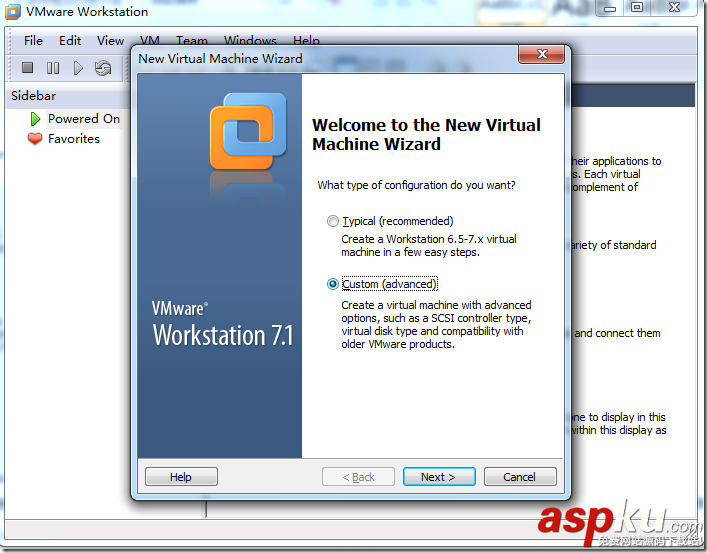
Task: Click the Custom (advanced) label text
Action: pyautogui.click(x=390, y=284)
